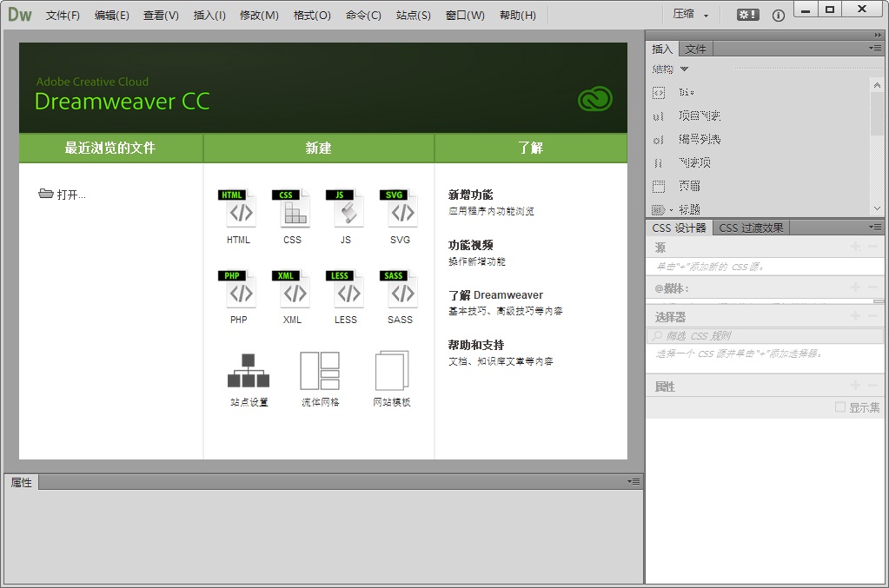Open the 结构 category dropdown in 插入 panel
Viewport: 889px width, 588px height.
(669, 68)
